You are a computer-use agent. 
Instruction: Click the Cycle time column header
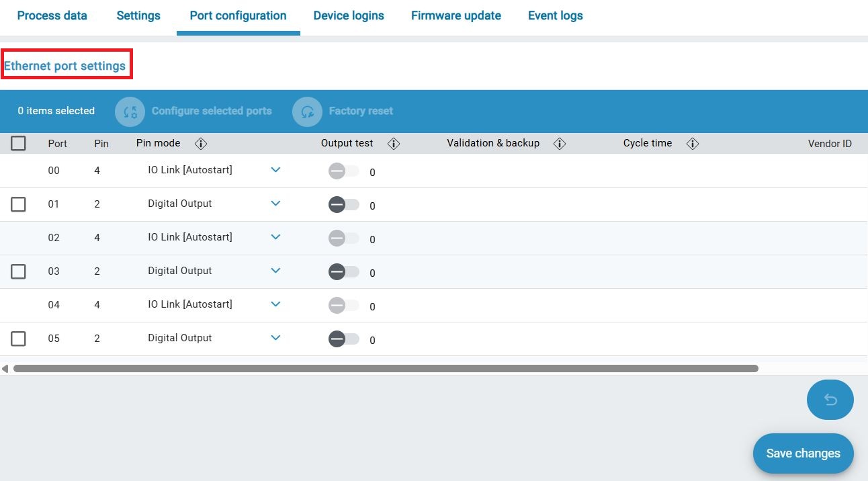[648, 143]
